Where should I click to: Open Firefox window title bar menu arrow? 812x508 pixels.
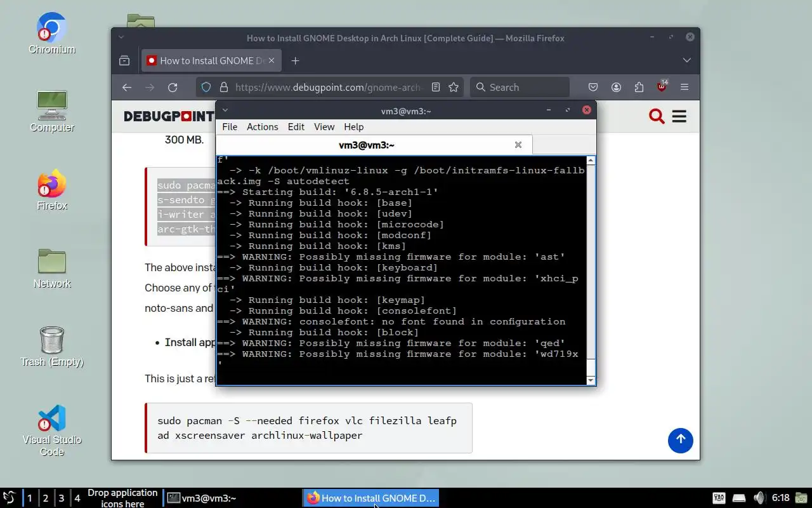121,38
